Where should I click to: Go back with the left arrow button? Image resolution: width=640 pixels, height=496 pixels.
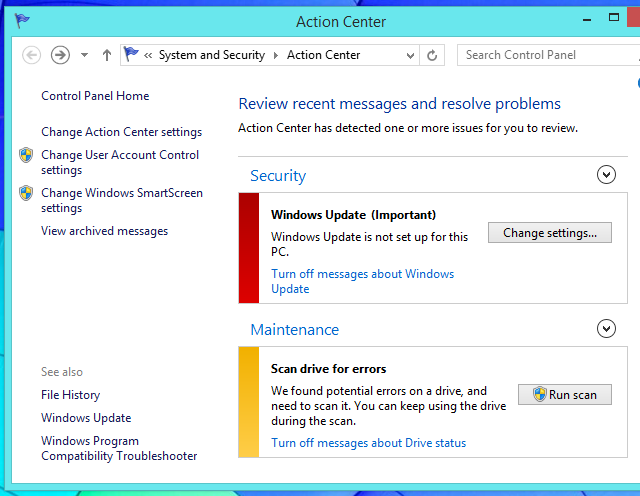tap(31, 55)
